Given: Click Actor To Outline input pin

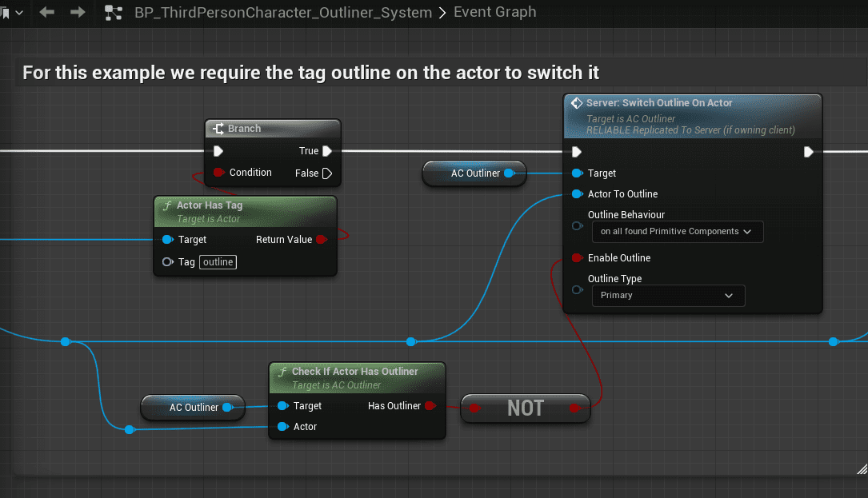Looking at the screenshot, I should (578, 193).
